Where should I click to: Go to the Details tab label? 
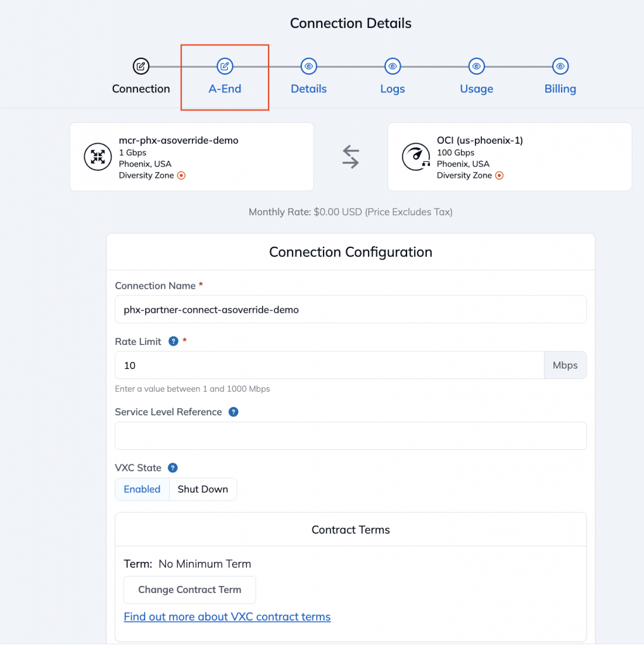coord(308,89)
